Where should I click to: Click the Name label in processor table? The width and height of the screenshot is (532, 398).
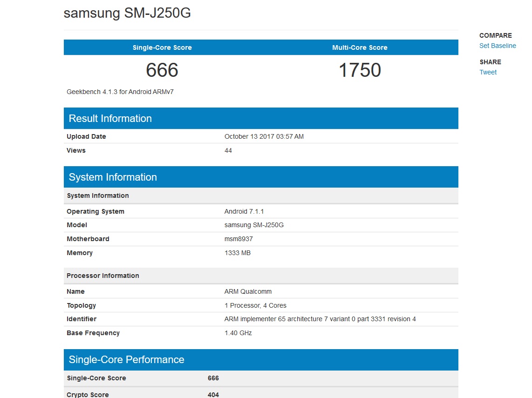pos(75,291)
